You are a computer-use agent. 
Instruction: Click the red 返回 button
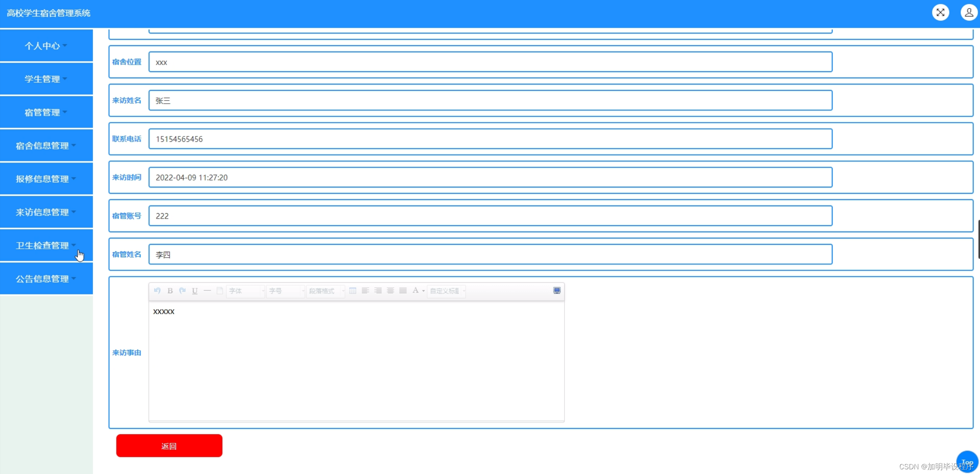click(x=169, y=446)
